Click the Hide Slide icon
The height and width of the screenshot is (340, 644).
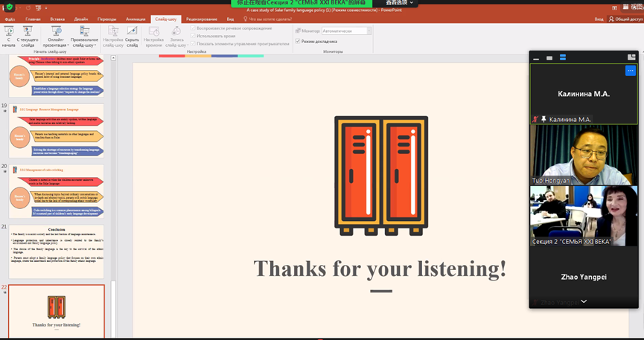click(x=132, y=36)
